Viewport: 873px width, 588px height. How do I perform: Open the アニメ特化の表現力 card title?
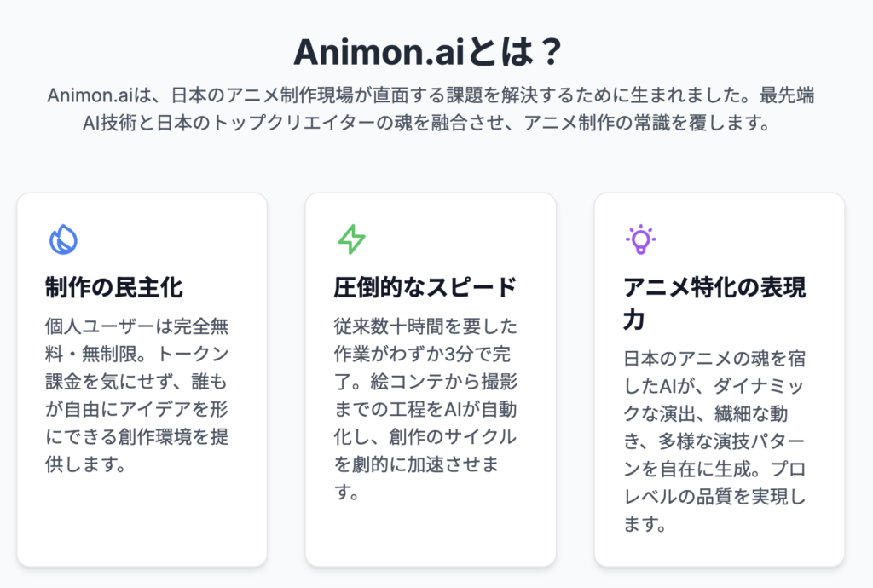point(714,303)
